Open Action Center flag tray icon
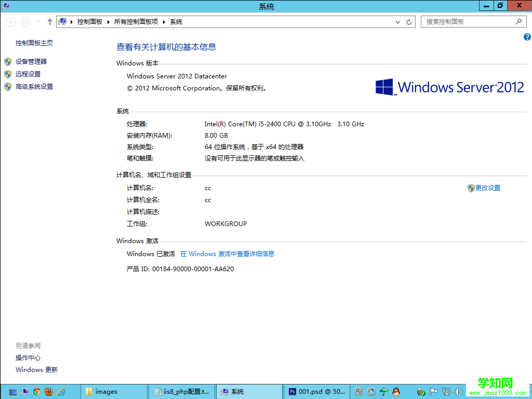This screenshot has height=399, width=532. 434,392
